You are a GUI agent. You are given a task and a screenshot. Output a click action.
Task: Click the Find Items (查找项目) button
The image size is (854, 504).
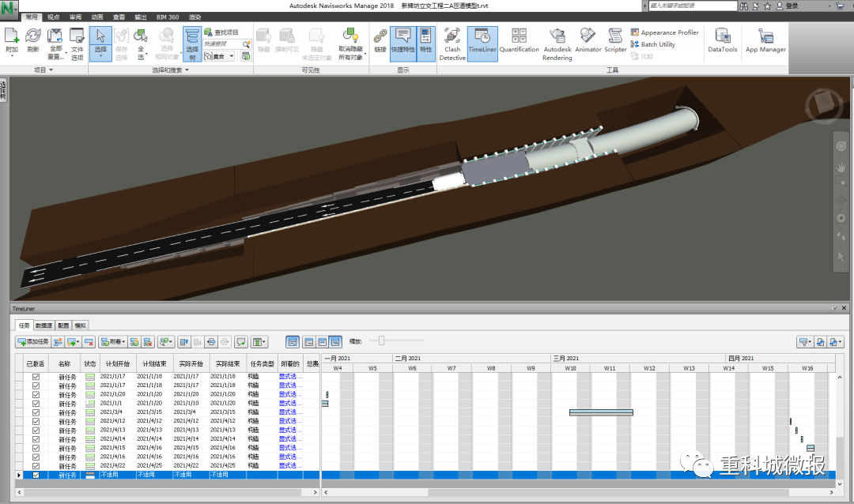[x=221, y=32]
